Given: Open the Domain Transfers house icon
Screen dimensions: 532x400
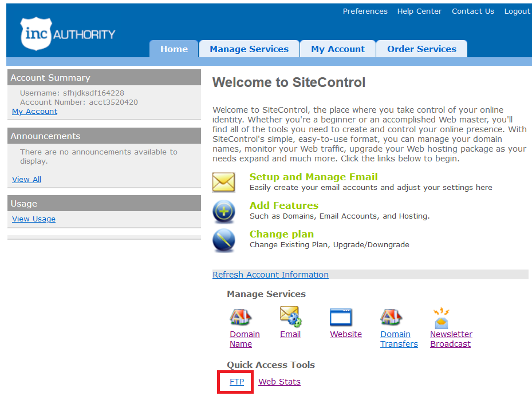Looking at the screenshot, I should [x=391, y=317].
